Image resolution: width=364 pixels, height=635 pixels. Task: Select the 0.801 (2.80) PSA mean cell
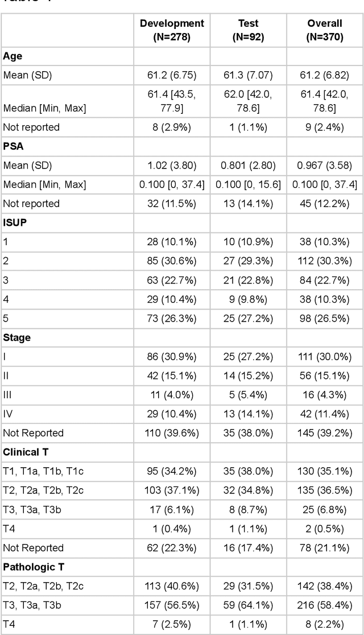(x=248, y=166)
